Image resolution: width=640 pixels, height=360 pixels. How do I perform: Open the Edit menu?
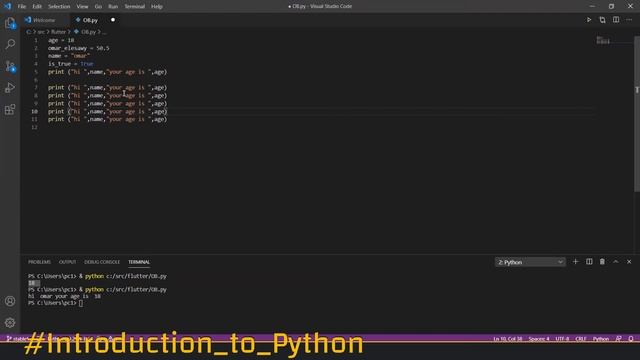[37, 7]
